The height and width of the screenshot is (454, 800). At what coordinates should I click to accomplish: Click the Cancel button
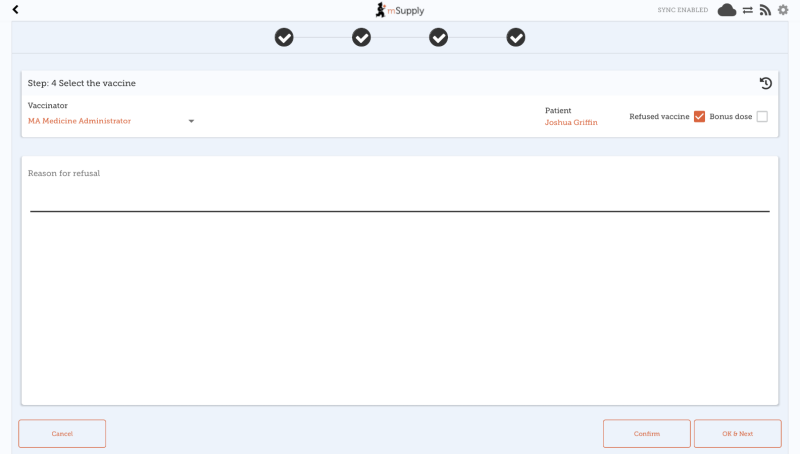pyautogui.click(x=62, y=434)
